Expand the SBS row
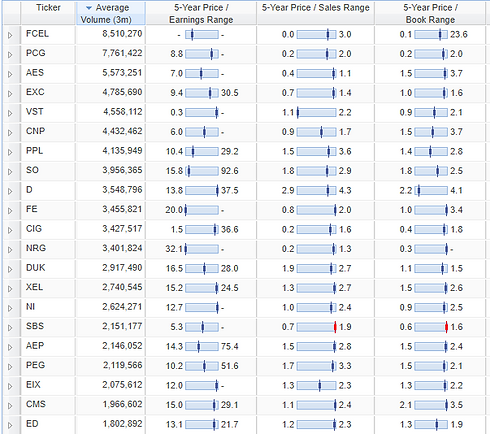The height and width of the screenshot is (434, 490). (x=10, y=327)
